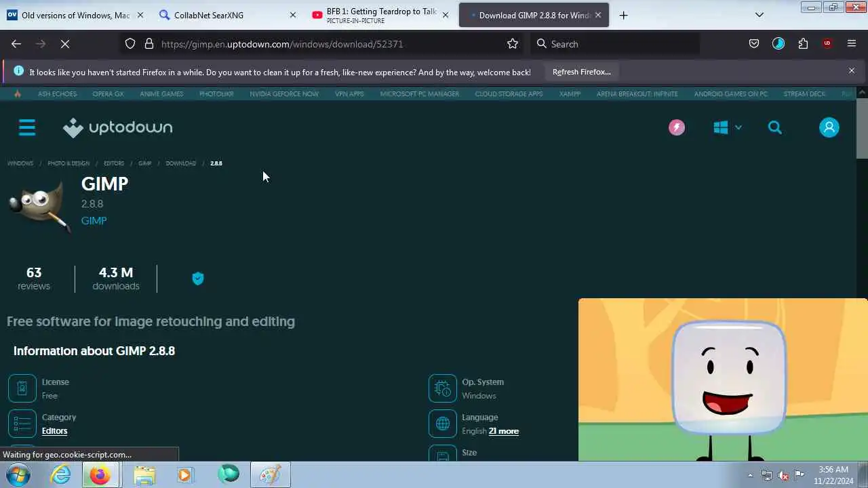Viewport: 868px width, 488px height.
Task: Click the padlock site info icon
Action: [x=149, y=43]
